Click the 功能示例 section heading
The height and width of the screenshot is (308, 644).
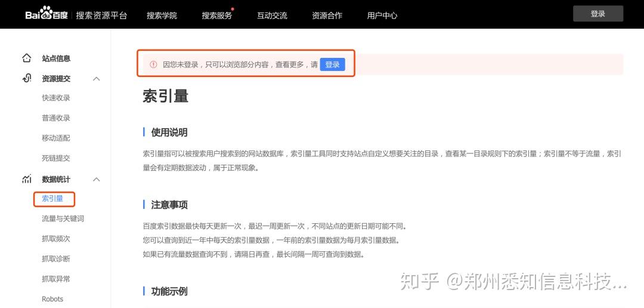click(x=169, y=291)
